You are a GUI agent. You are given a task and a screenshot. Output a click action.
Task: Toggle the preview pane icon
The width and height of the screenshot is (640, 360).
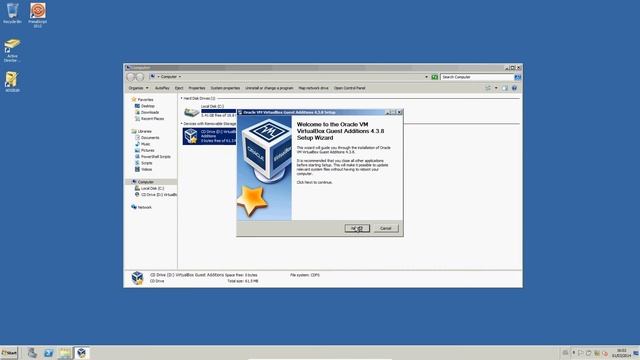coord(505,88)
